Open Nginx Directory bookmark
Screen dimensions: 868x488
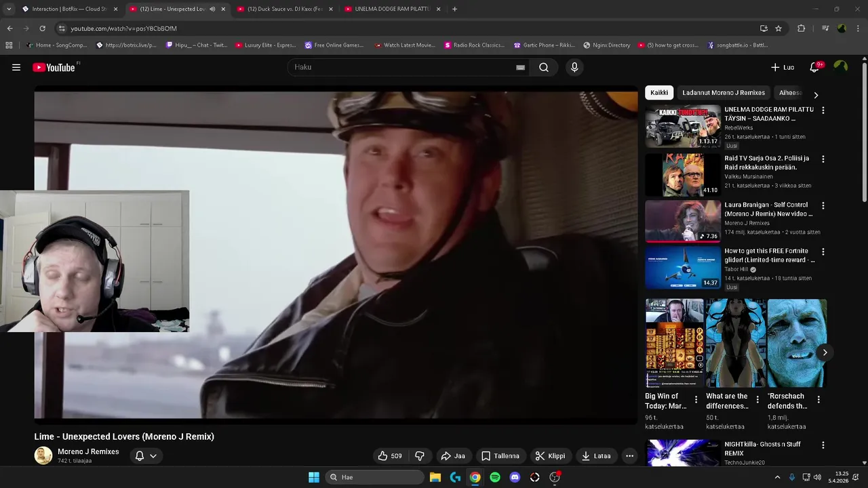click(x=606, y=45)
